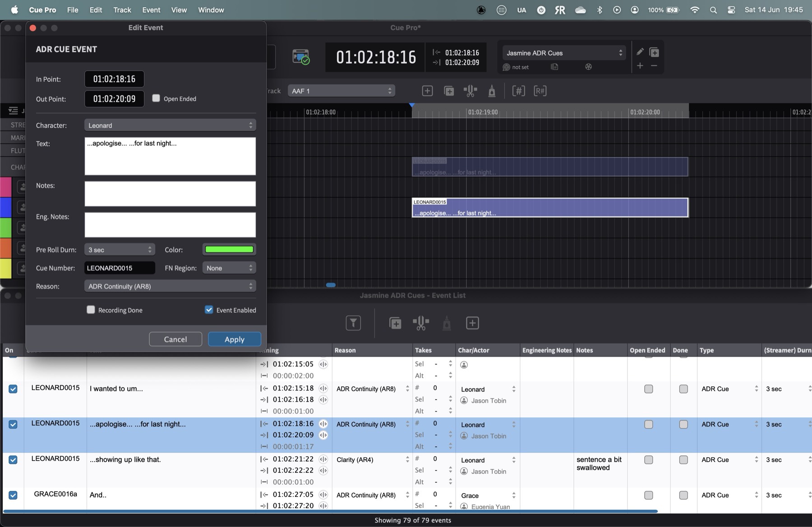812x527 pixels.
Task: Open the Edit menu
Action: pos(96,10)
